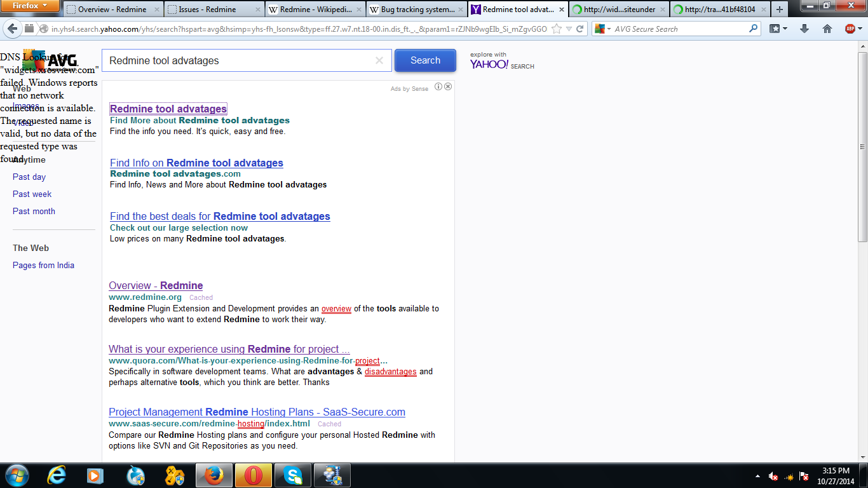
Task: Open Find the best deals ad link
Action: [220, 216]
